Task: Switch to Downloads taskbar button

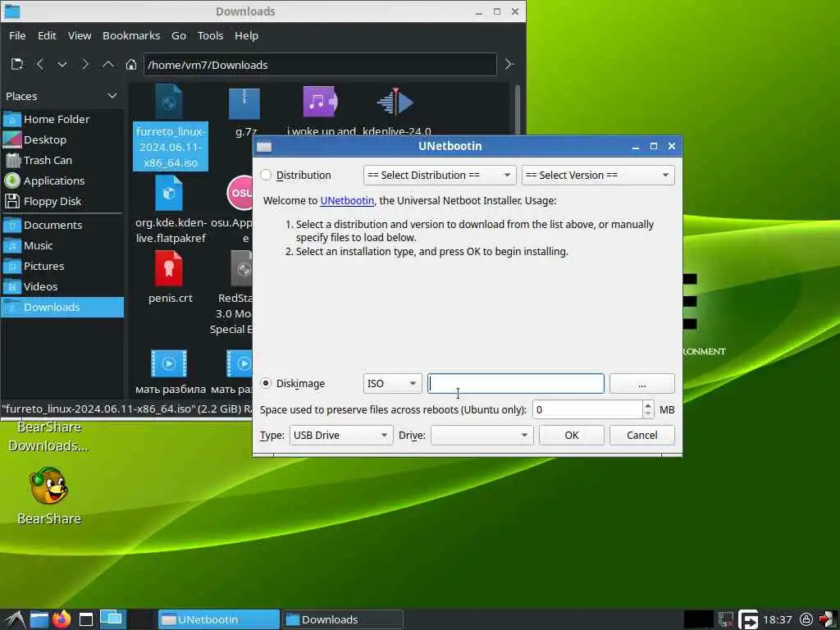Action: point(342,619)
